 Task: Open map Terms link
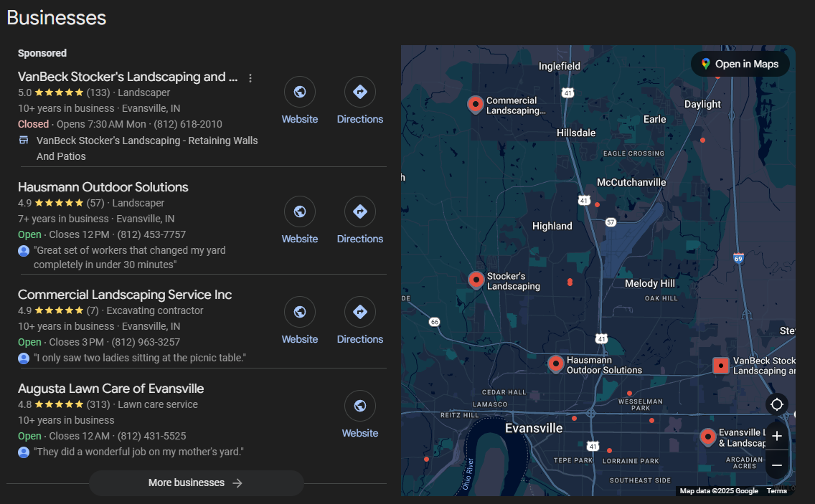pyautogui.click(x=776, y=491)
